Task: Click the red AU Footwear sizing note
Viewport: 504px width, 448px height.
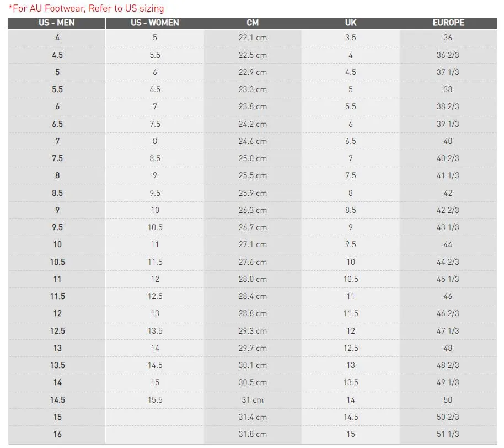Action: 86,8
